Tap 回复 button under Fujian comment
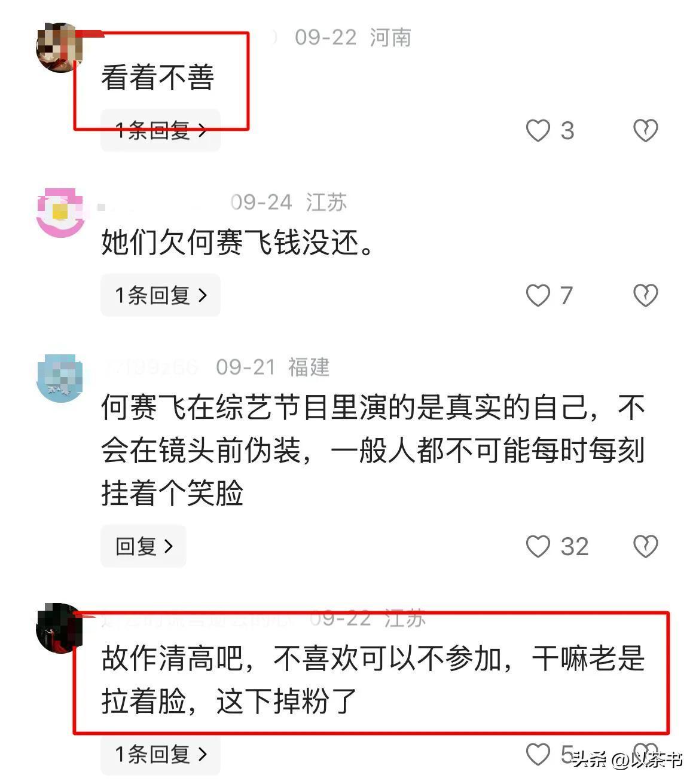 [x=144, y=546]
